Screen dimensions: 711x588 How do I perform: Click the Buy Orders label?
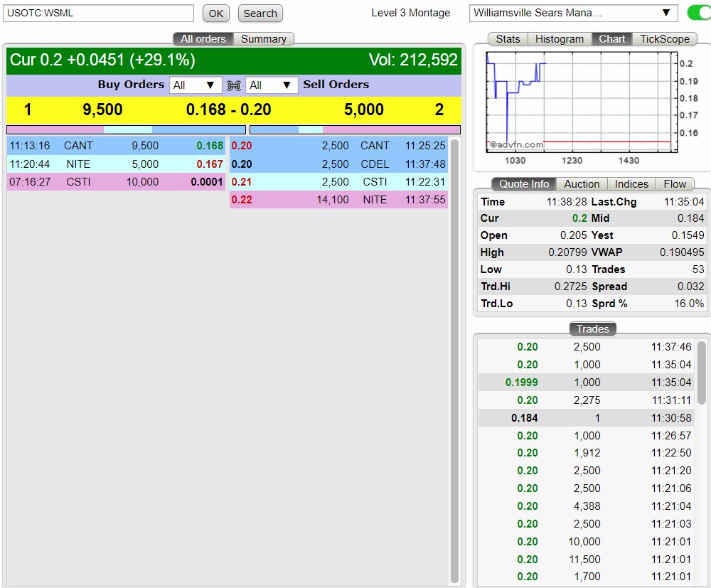point(131,85)
